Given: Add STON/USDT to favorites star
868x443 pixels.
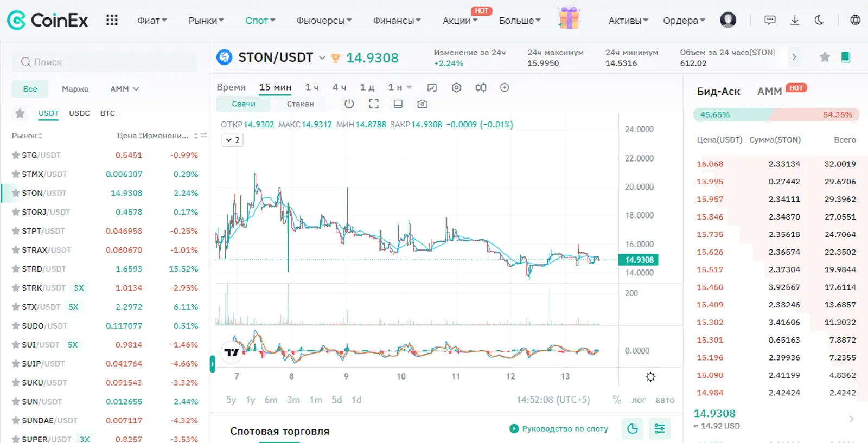Looking at the screenshot, I should 825,57.
